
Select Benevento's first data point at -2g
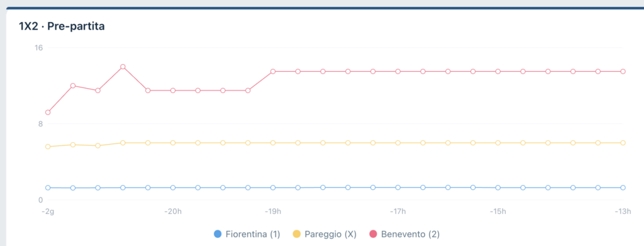pos(48,112)
